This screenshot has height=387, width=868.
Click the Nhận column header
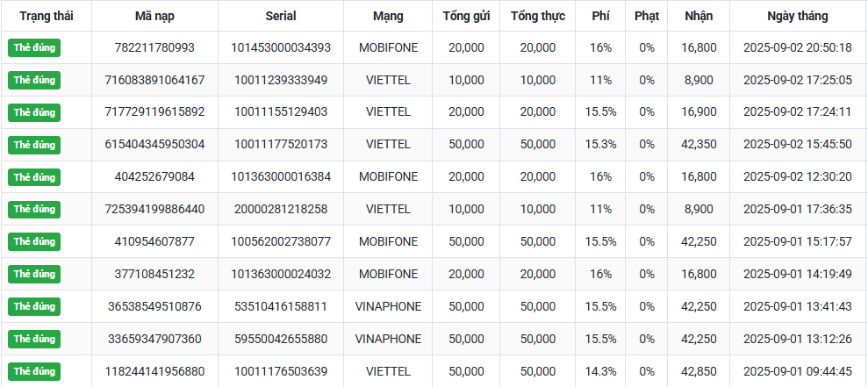[699, 16]
